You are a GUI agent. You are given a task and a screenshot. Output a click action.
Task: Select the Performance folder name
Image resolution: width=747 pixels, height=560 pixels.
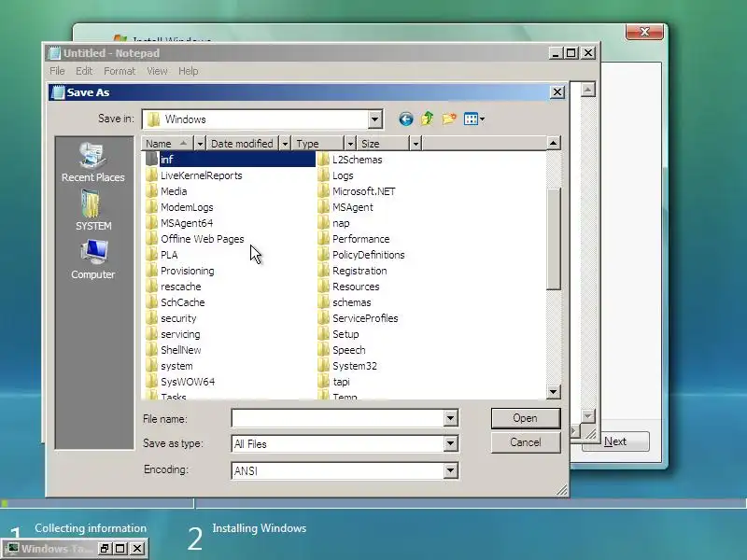tap(360, 239)
